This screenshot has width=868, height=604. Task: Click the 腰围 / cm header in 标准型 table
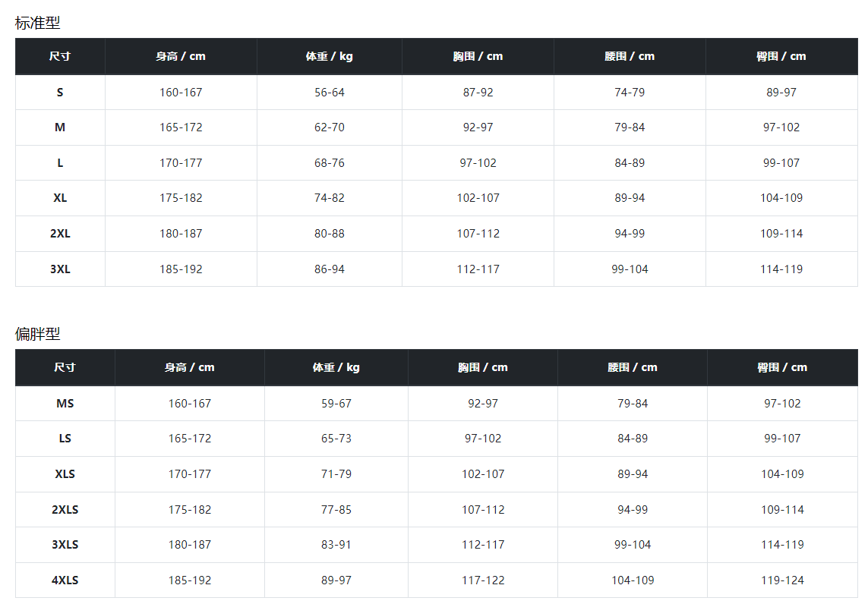630,56
